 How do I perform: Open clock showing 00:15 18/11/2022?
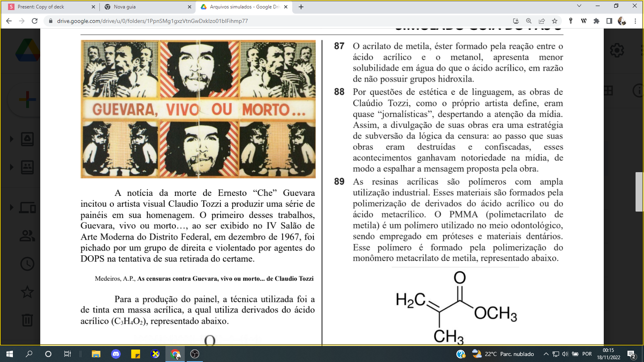[x=609, y=354]
